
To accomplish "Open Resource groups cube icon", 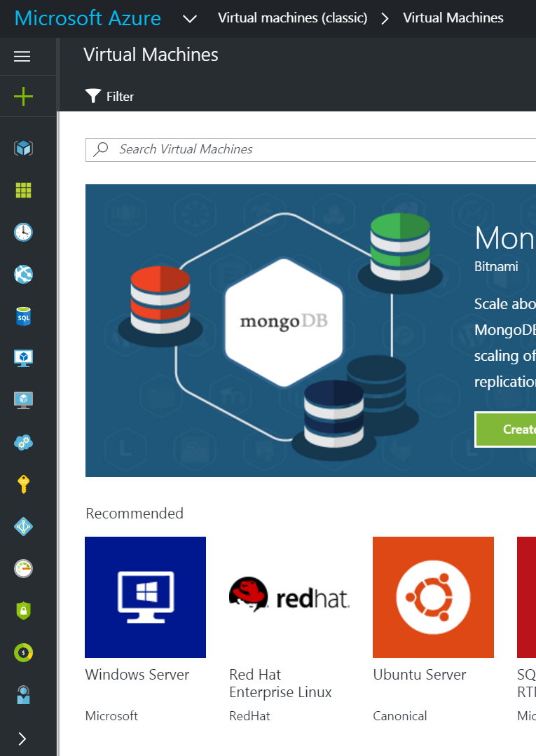I will (x=23, y=148).
